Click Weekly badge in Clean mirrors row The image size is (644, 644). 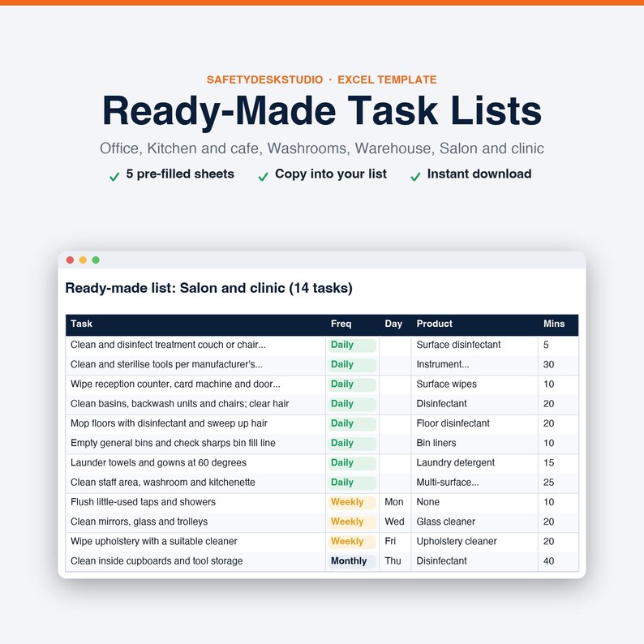pyautogui.click(x=352, y=522)
